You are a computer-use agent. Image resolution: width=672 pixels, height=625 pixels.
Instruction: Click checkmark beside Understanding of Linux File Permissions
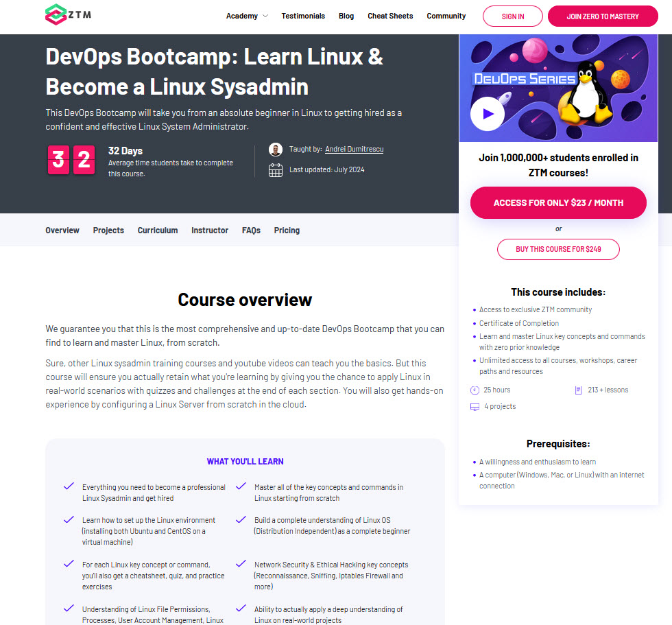point(69,609)
